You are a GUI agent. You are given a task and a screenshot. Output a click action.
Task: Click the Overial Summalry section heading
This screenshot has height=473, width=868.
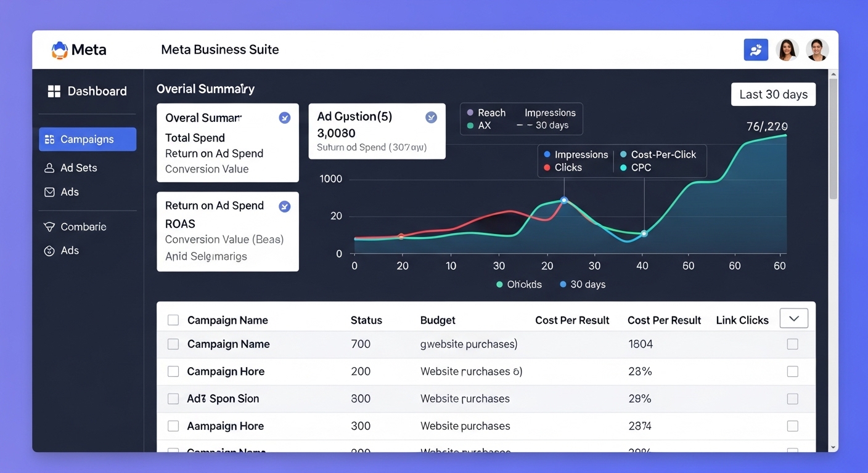click(205, 89)
